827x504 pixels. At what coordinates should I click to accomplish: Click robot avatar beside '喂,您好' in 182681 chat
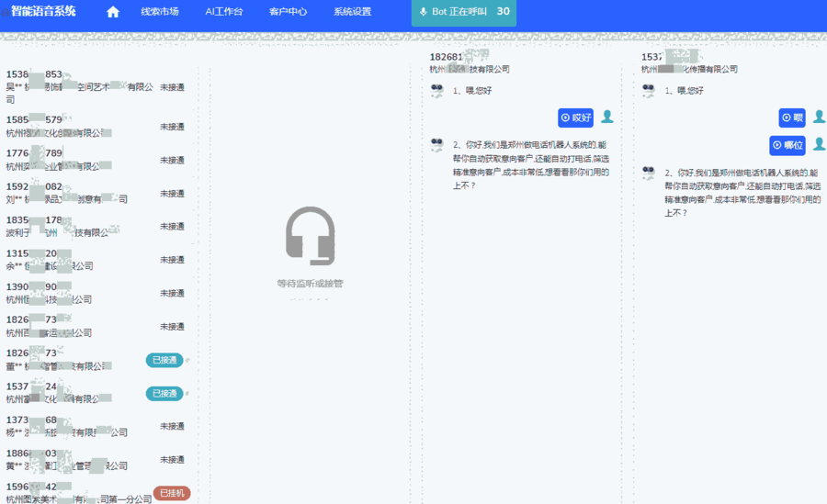pos(437,91)
